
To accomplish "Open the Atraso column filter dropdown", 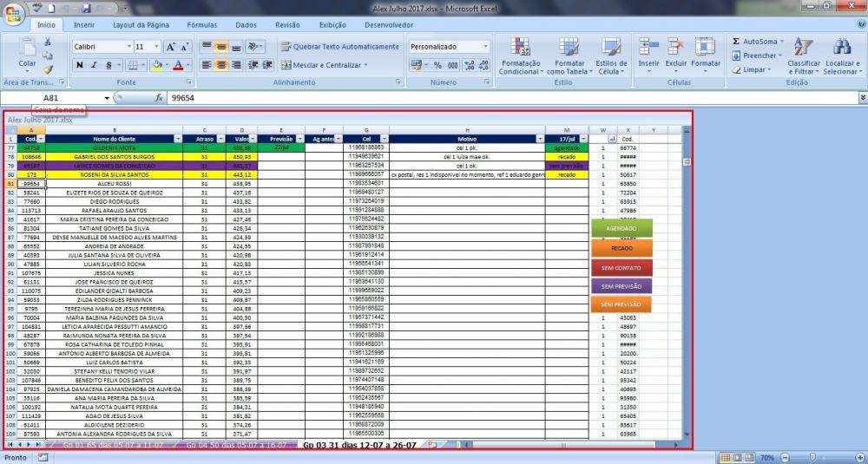I will tap(220, 140).
